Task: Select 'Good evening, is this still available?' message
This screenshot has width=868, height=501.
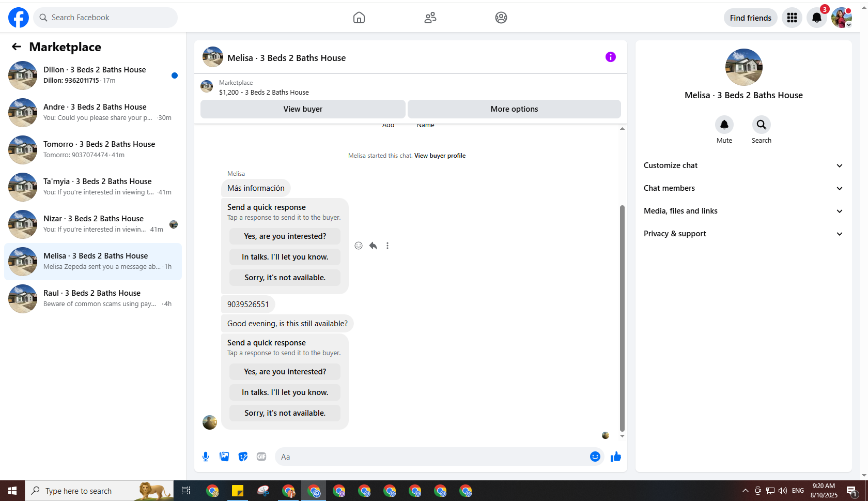Action: click(287, 324)
